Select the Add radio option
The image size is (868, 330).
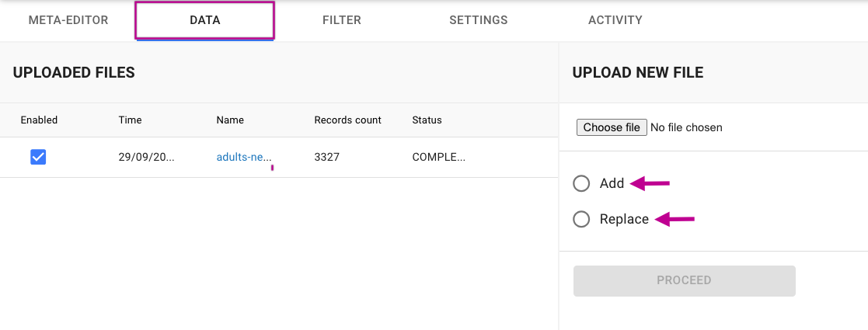(x=581, y=183)
